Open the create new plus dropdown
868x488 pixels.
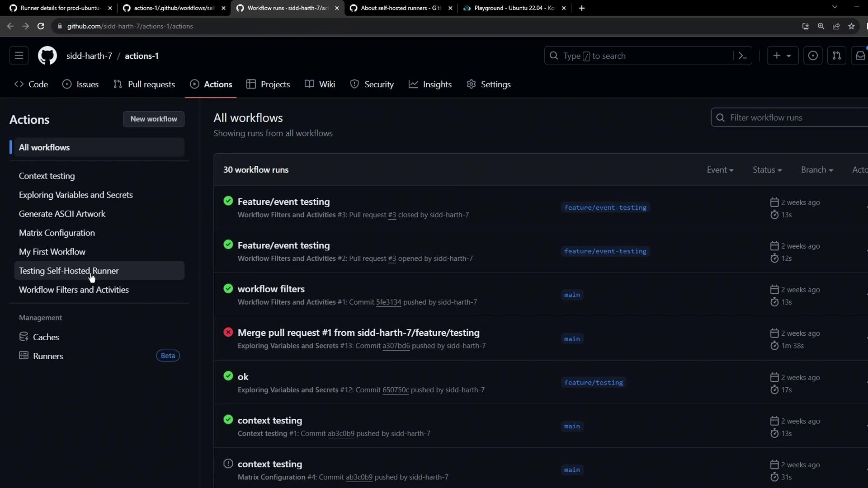pos(782,56)
